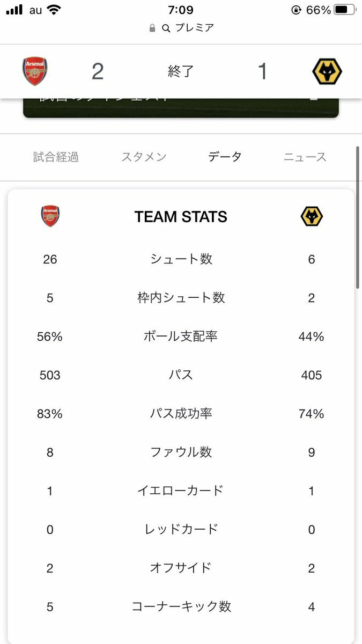This screenshot has width=362, height=644.
Task: Tap the ボール支配率 stat label
Action: pyautogui.click(x=181, y=336)
